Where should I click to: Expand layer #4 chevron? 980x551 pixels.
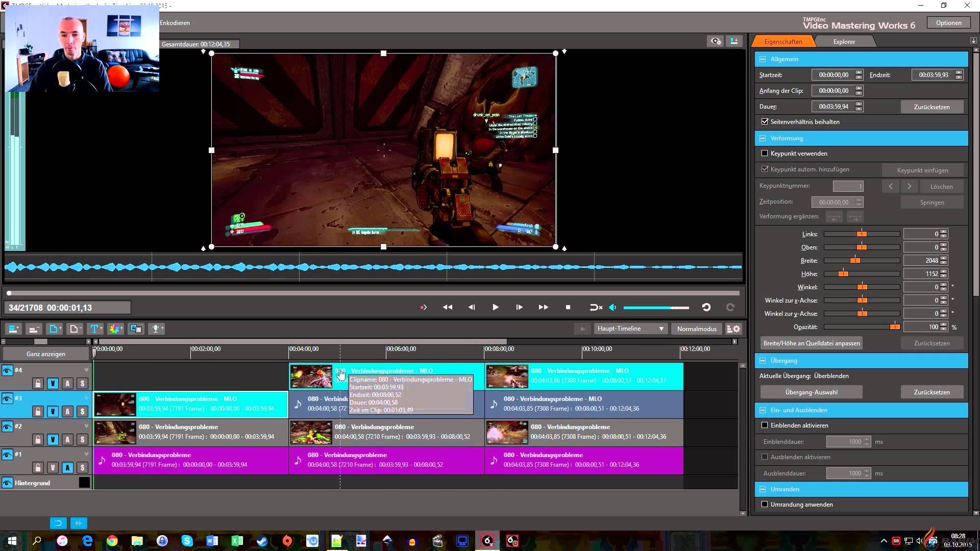click(86, 370)
